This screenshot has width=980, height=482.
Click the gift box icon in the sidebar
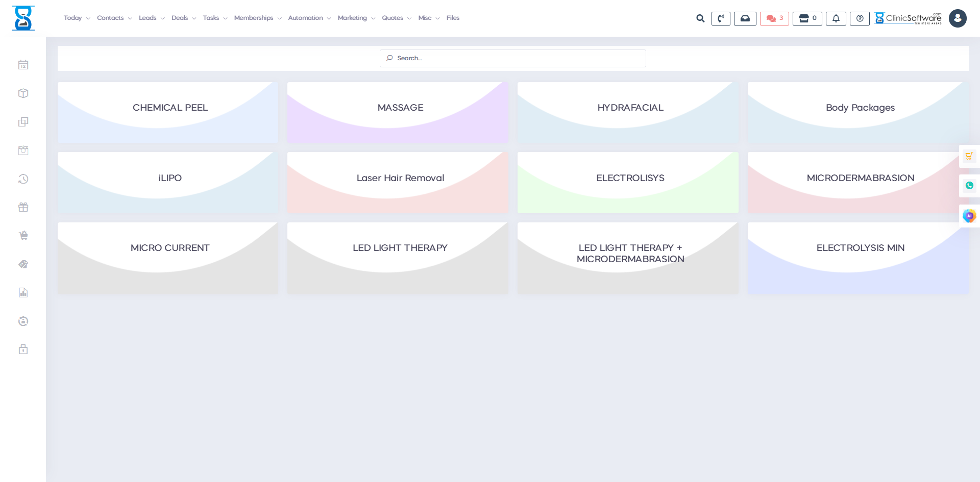(x=23, y=207)
